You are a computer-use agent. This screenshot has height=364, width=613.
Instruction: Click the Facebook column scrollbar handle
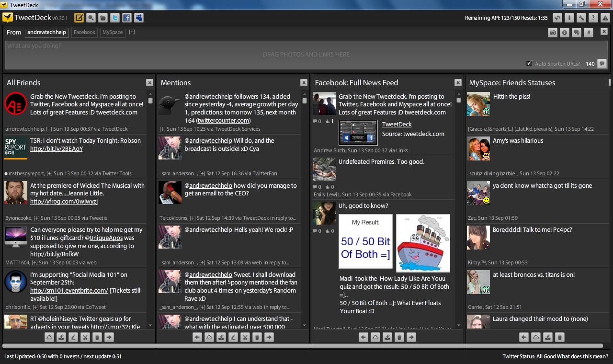pyautogui.click(x=459, y=101)
